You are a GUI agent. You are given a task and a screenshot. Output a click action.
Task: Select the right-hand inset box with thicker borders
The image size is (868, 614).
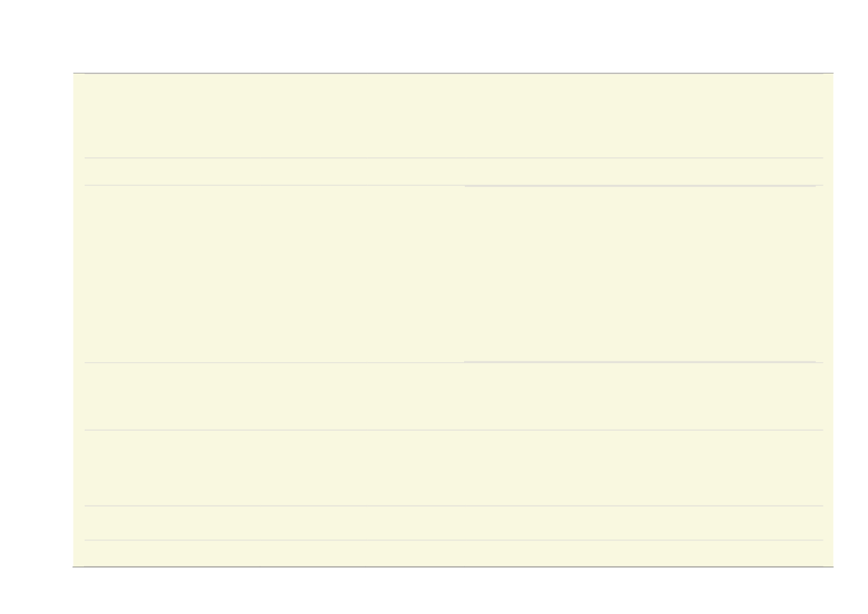click(x=640, y=274)
